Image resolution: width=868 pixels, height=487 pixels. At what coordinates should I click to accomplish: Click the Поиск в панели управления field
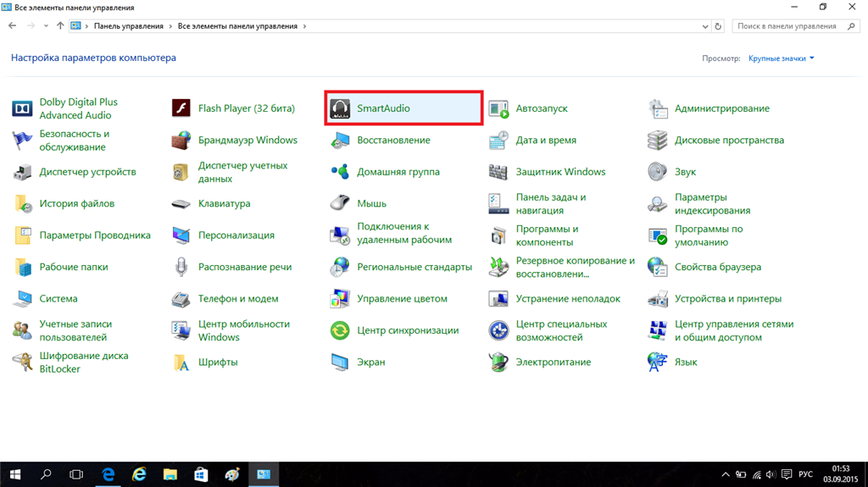796,26
